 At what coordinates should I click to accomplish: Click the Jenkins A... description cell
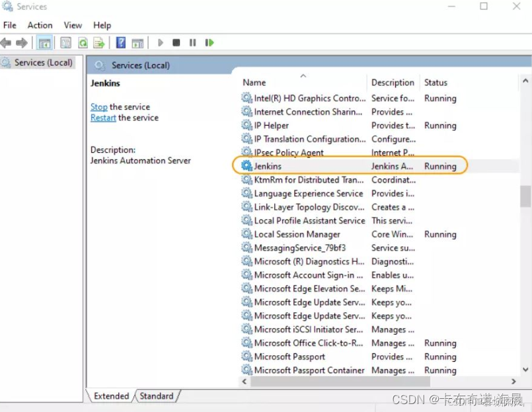click(392, 166)
